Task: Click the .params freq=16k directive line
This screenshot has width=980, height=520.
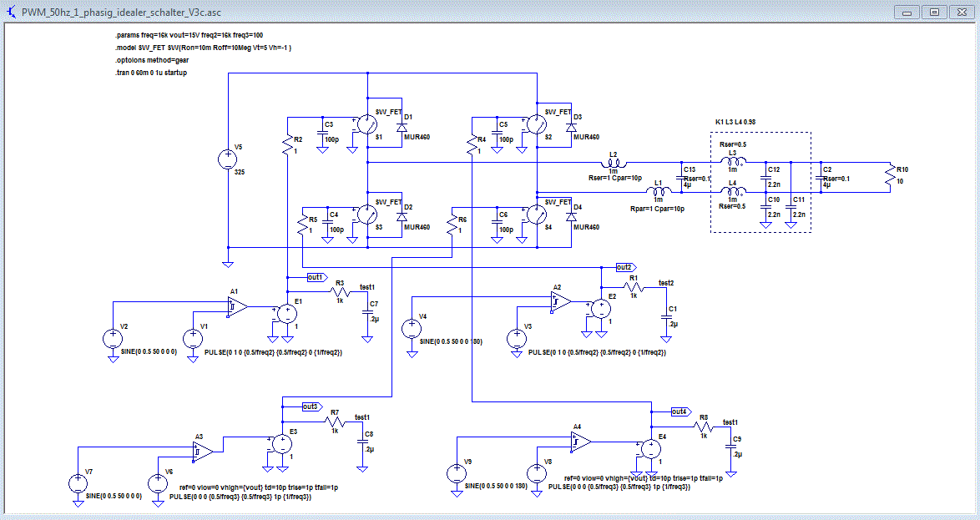Action: (188, 35)
